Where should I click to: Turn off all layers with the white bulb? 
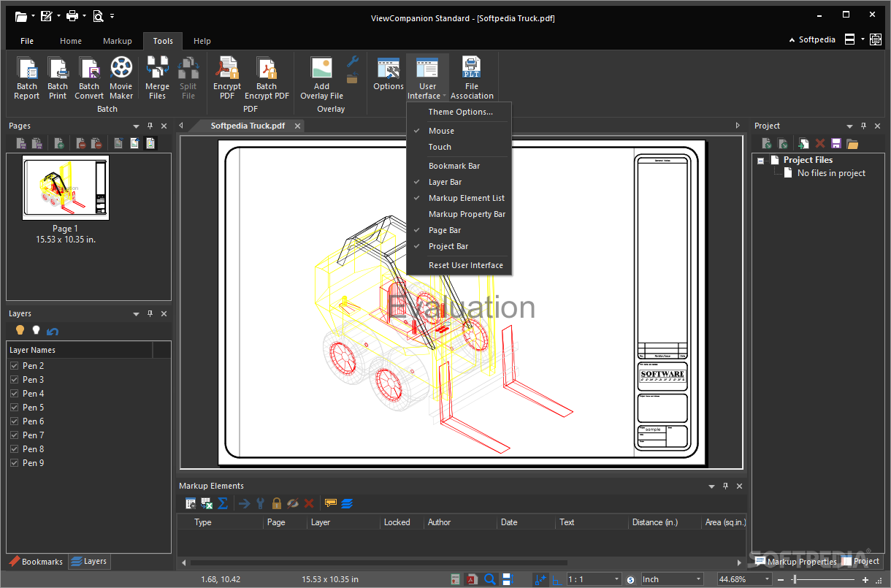click(36, 330)
